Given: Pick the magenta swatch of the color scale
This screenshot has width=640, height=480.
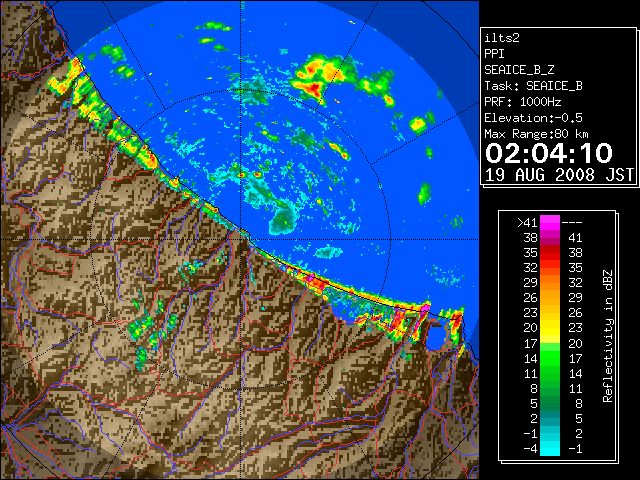Looking at the screenshot, I should tap(550, 223).
